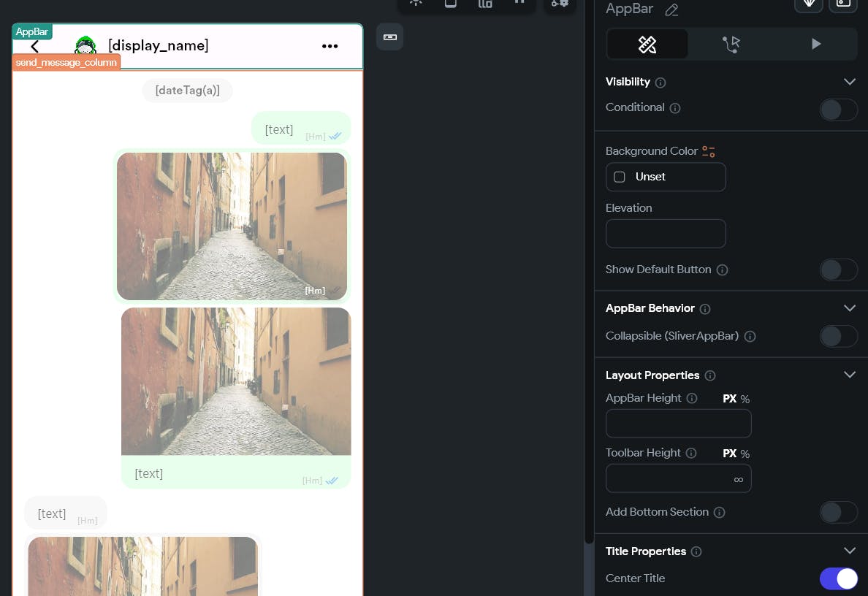Toggle Collapsible (SliverAppBar) switch
Screen dimensions: 868x596
coord(838,337)
